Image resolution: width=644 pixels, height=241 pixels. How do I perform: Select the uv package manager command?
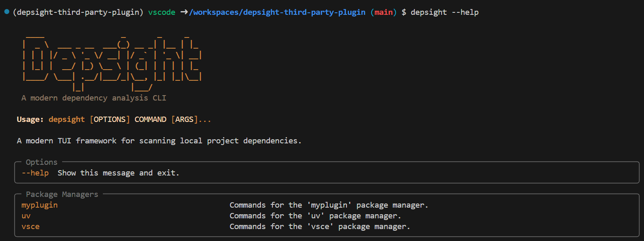[26, 215]
